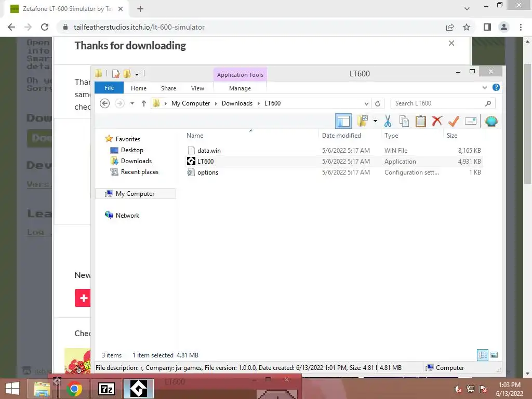The width and height of the screenshot is (532, 399).
Task: Select My Computer in navigation pane
Action: (x=135, y=193)
